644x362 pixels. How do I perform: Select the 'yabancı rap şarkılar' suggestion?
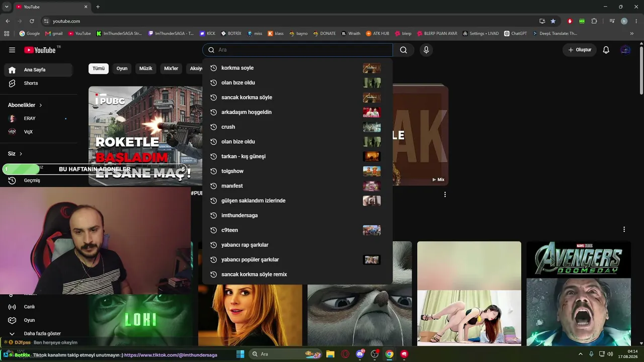coord(297,245)
